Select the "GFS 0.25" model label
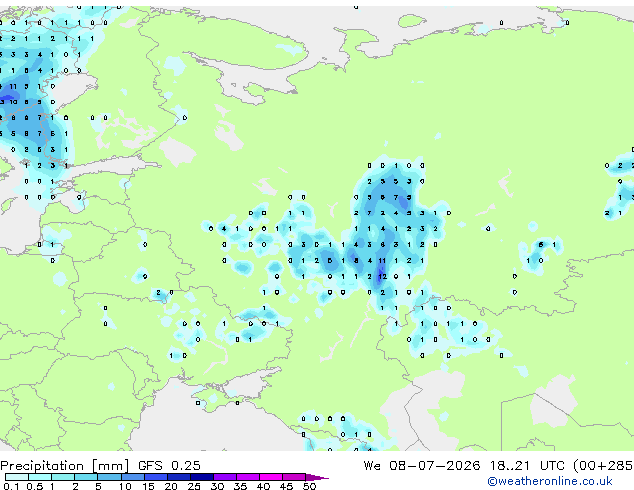Image resolution: width=634 pixels, height=490 pixels. [169, 466]
